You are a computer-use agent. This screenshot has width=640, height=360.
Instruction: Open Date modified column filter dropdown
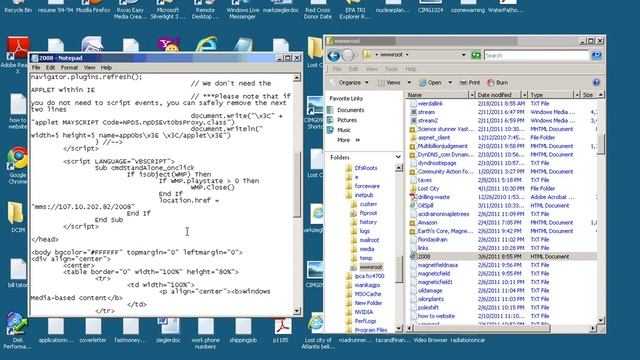click(524, 95)
